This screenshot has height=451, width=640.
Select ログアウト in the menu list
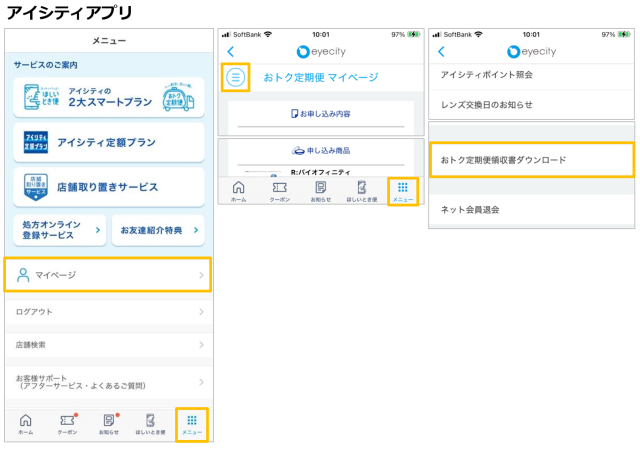[109, 312]
